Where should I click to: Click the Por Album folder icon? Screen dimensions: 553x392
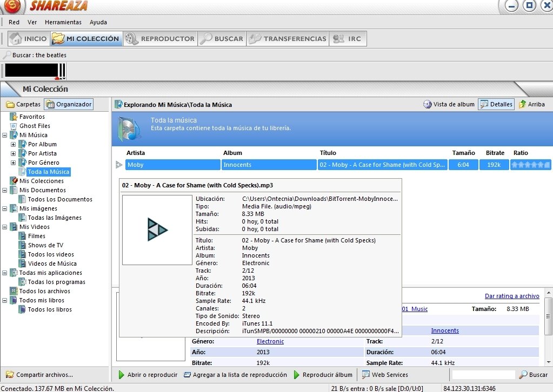coord(22,144)
